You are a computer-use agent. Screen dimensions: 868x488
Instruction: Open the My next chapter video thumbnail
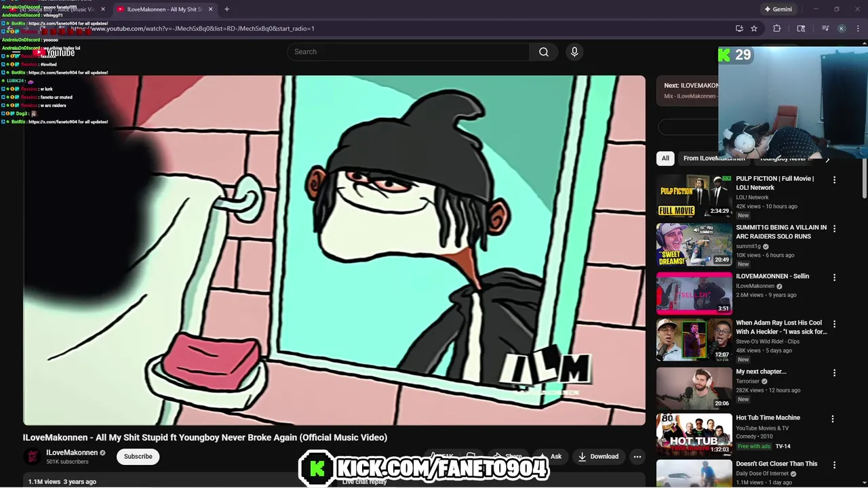694,388
